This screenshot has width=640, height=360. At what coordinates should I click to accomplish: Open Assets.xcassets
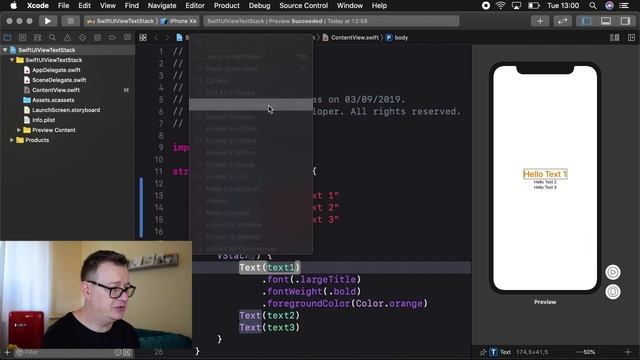click(53, 100)
